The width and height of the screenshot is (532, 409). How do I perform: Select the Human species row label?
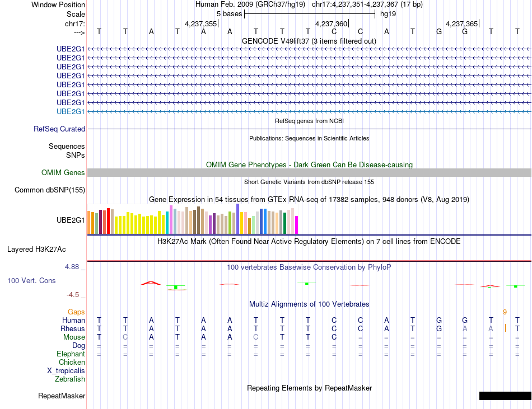pyautogui.click(x=73, y=320)
